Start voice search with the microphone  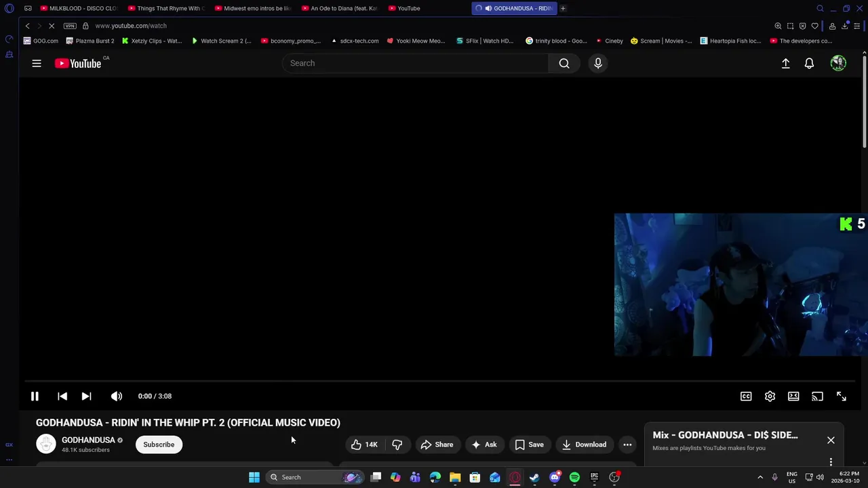[598, 63]
